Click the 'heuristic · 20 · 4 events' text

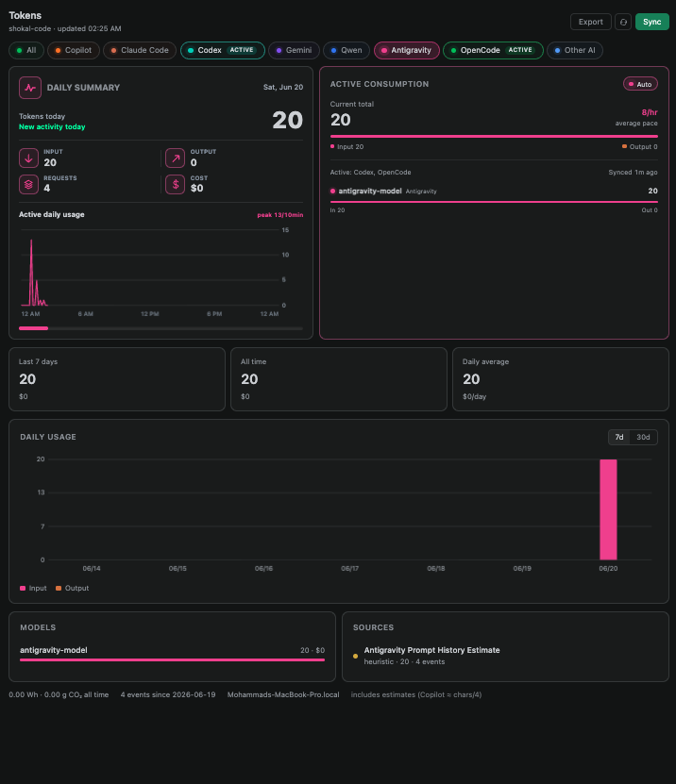coord(404,661)
